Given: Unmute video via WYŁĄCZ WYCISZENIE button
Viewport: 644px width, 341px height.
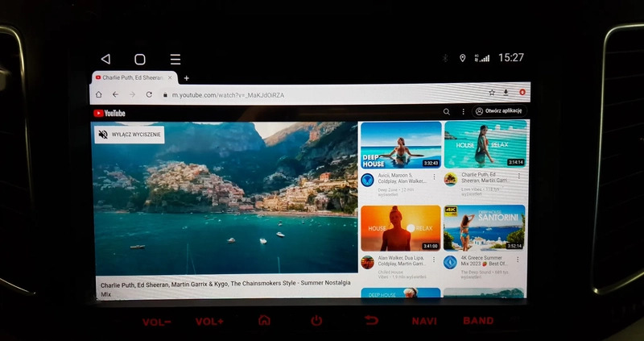Looking at the screenshot, I should 130,135.
